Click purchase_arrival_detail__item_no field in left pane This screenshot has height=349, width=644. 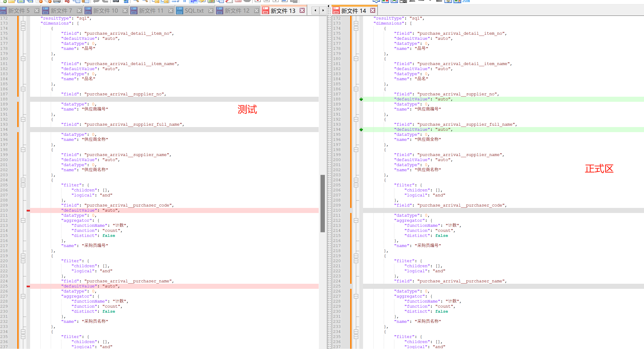[117, 34]
